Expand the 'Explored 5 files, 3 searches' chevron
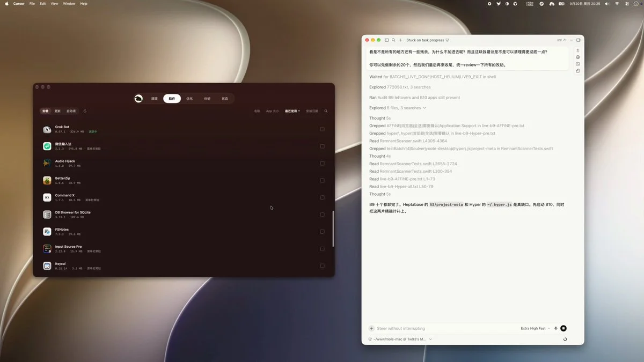 pyautogui.click(x=425, y=108)
